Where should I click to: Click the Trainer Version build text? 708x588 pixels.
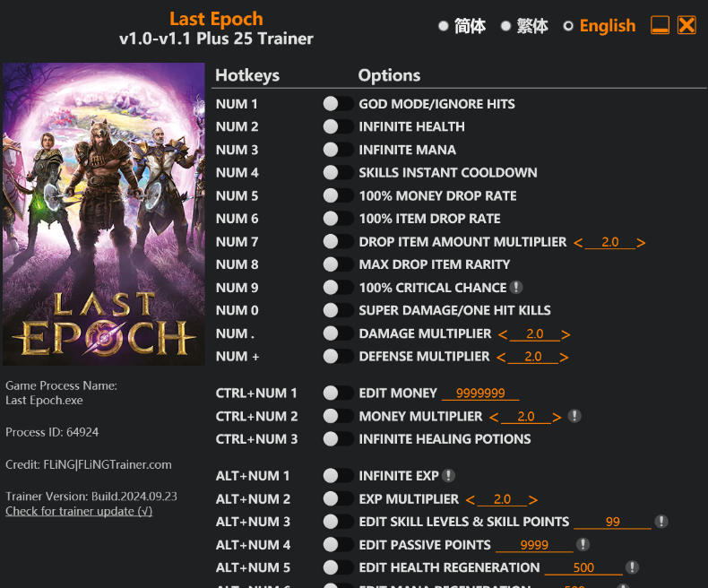tap(91, 497)
